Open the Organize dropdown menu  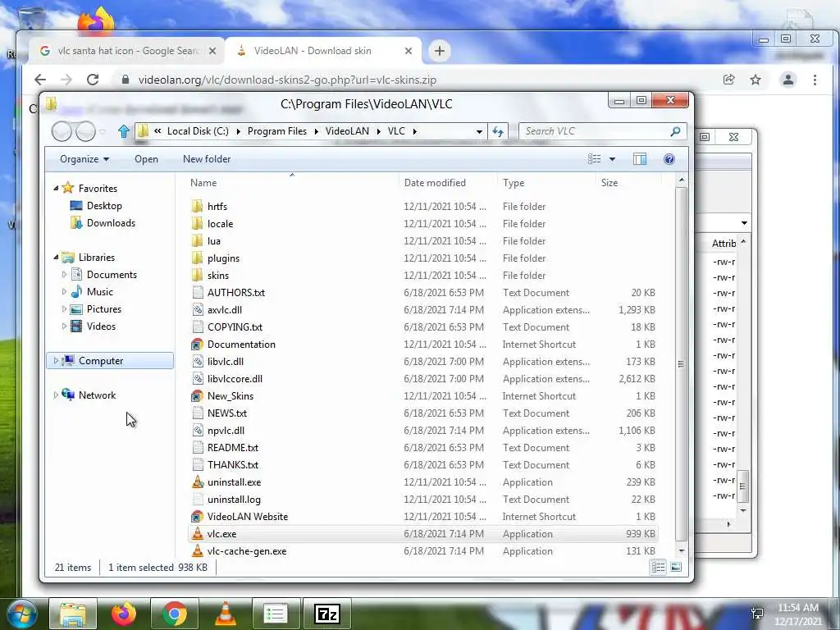[84, 159]
